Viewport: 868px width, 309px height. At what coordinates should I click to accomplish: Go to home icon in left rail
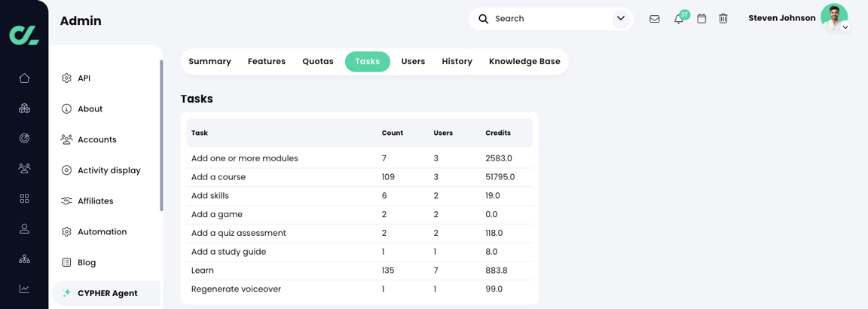24,78
